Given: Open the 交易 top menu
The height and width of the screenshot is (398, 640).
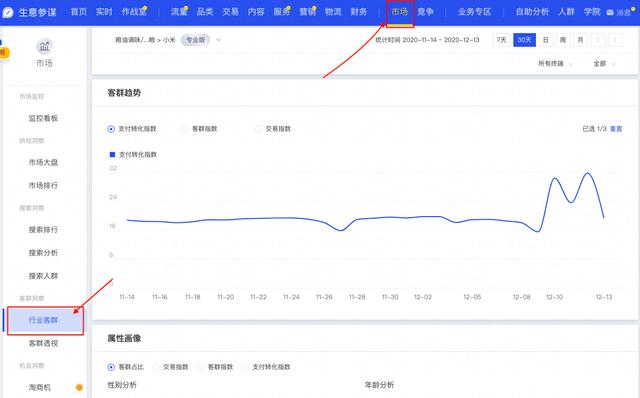Looking at the screenshot, I should 230,12.
